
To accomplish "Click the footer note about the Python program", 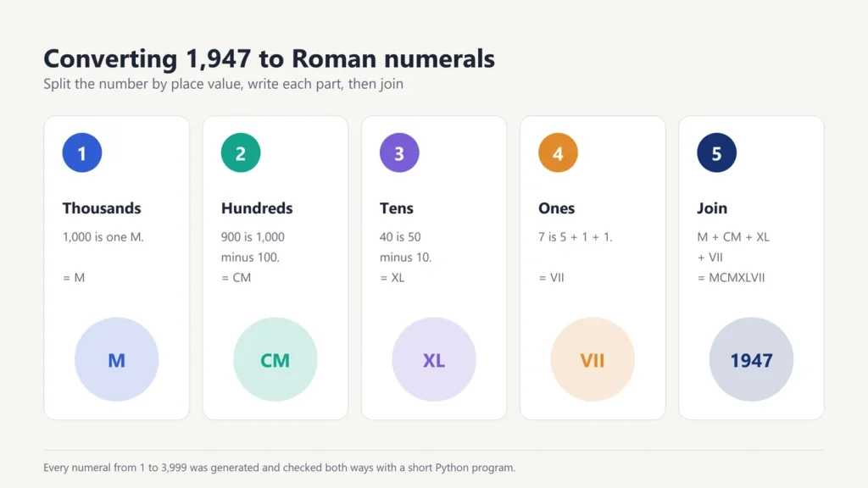I will click(279, 468).
